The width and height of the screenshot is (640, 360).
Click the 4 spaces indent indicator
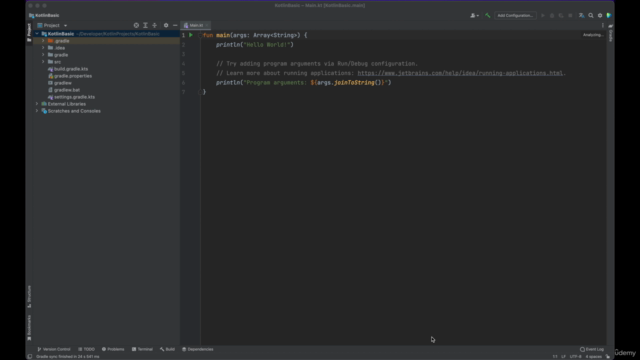pos(593,357)
